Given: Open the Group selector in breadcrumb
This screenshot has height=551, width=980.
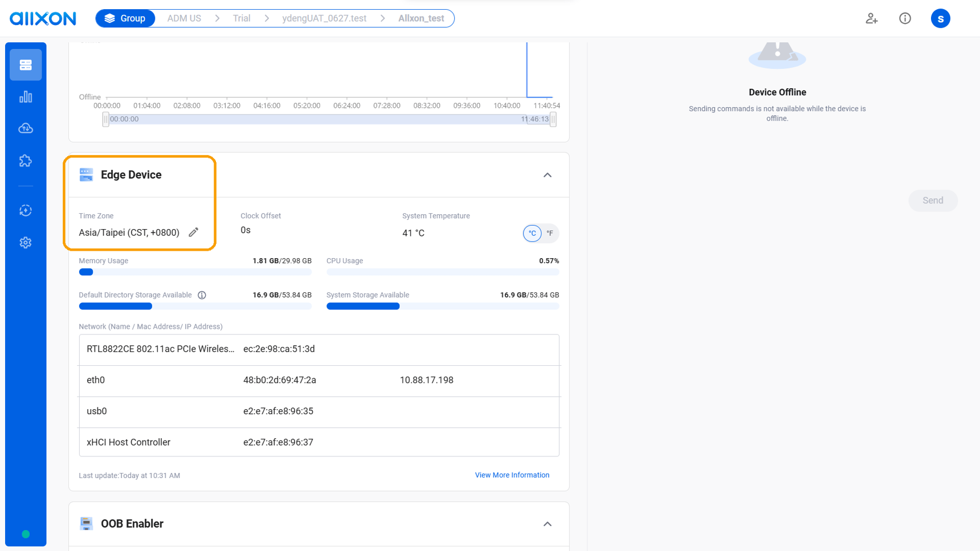Looking at the screenshot, I should 125,19.
